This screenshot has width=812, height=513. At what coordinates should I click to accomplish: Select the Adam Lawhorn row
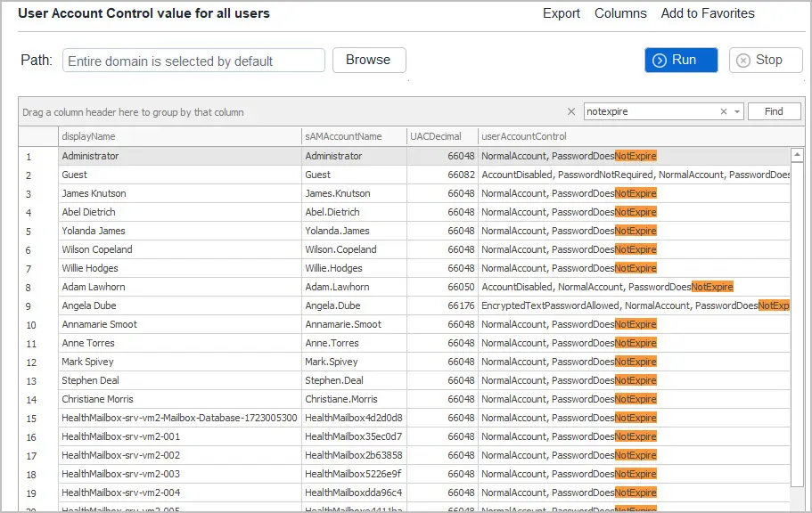pos(405,287)
